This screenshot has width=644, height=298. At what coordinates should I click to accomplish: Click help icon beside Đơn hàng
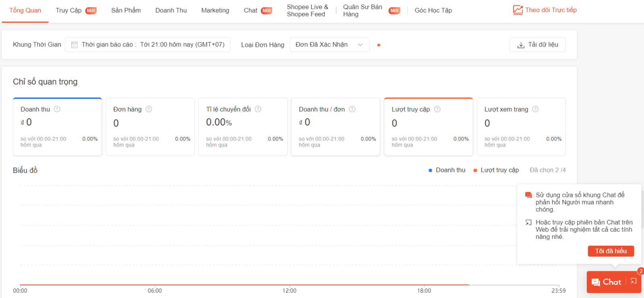tap(149, 109)
